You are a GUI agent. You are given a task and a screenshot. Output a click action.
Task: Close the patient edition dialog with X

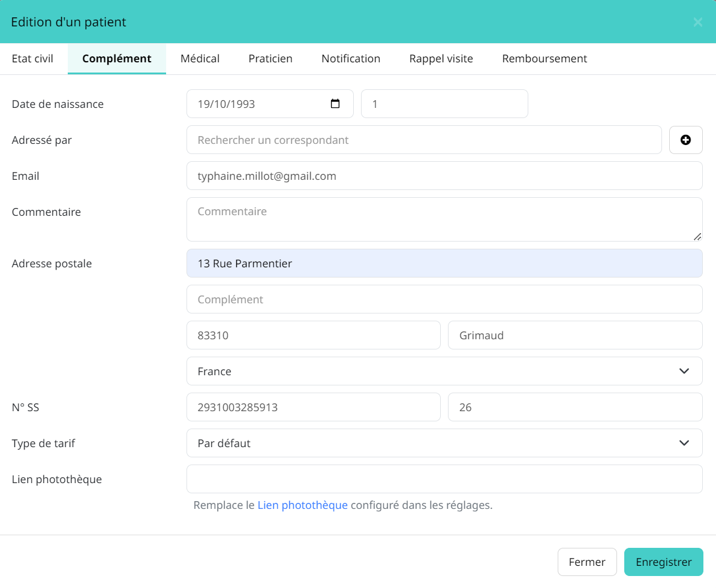click(x=697, y=22)
